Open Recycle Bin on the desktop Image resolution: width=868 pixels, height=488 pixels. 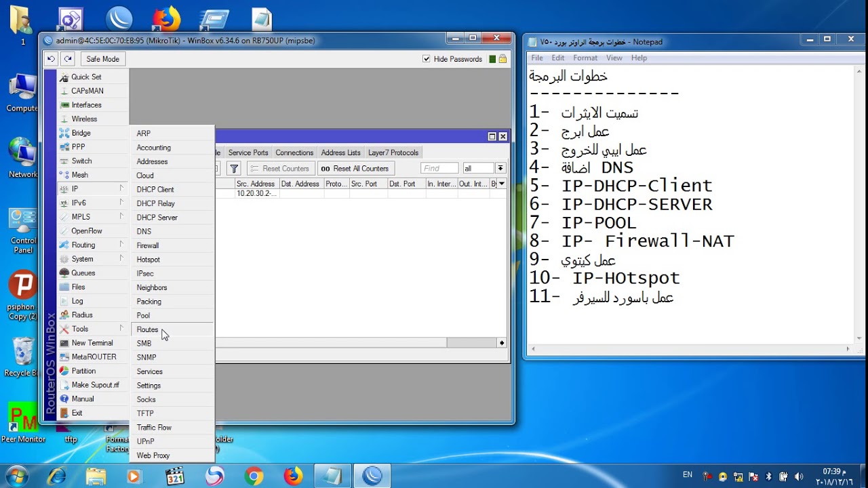pos(22,357)
